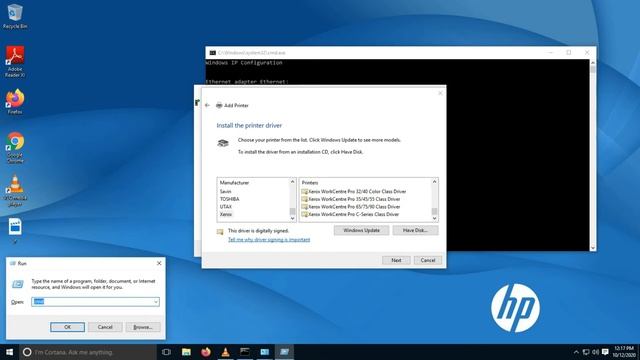
Task: Select Xerox WorkCentre Pro 32/40 Color Class Driver
Action: [353, 191]
